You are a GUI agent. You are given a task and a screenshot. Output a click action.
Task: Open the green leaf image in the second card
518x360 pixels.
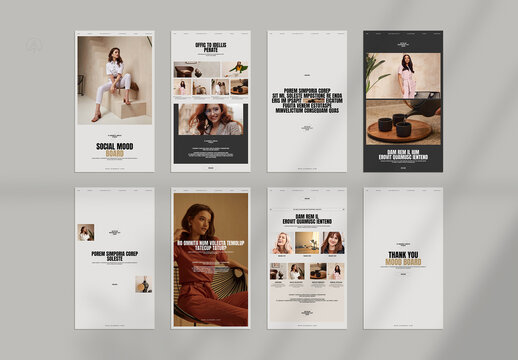(x=235, y=69)
